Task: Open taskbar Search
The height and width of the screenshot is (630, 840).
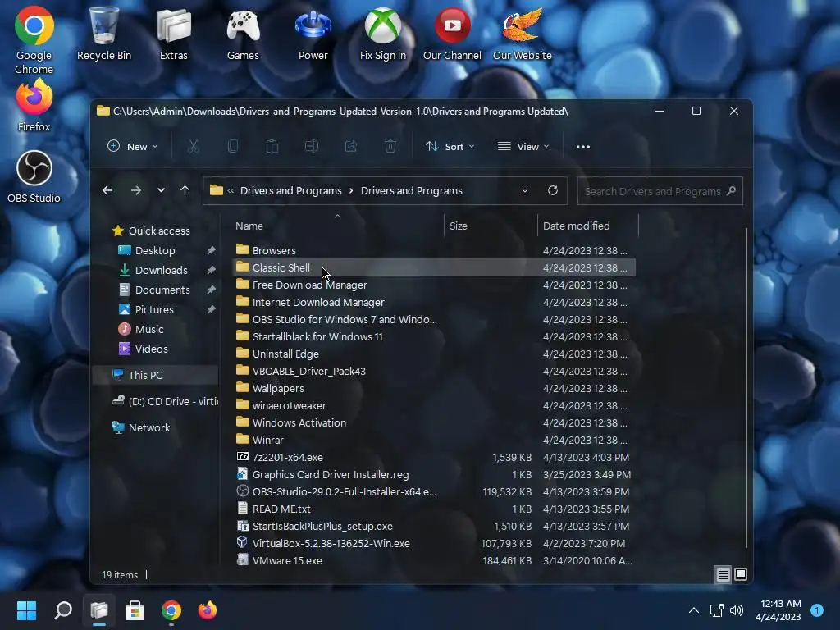Action: tap(63, 610)
